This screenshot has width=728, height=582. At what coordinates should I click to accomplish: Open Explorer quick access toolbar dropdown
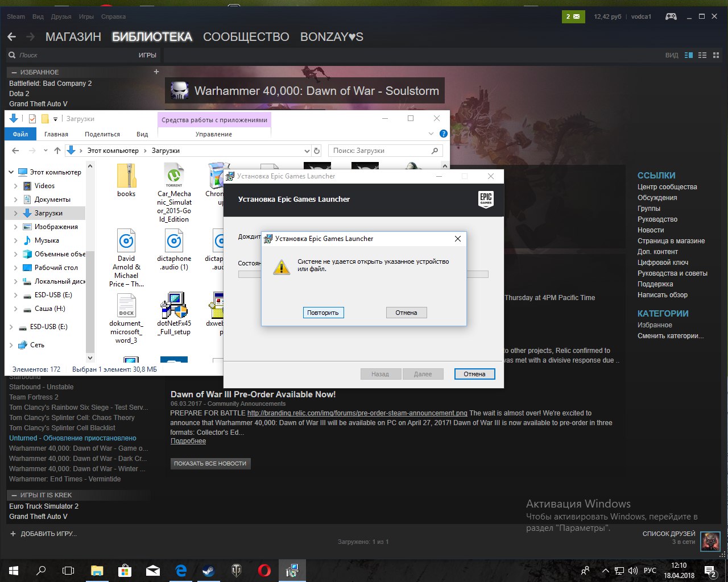[55, 119]
